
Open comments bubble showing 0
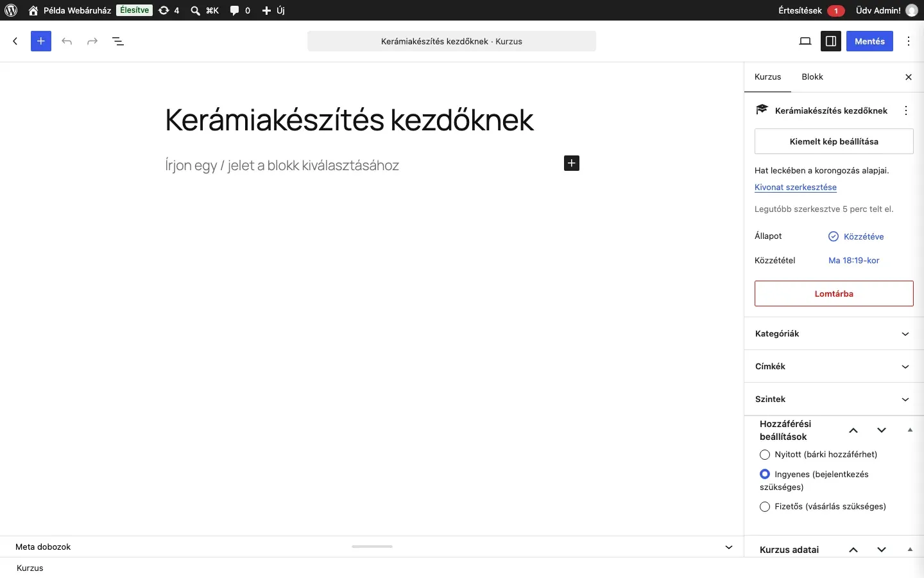pyautogui.click(x=241, y=10)
